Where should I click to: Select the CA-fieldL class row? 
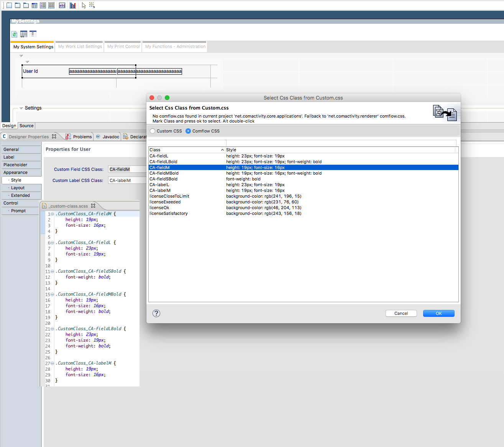[304, 156]
